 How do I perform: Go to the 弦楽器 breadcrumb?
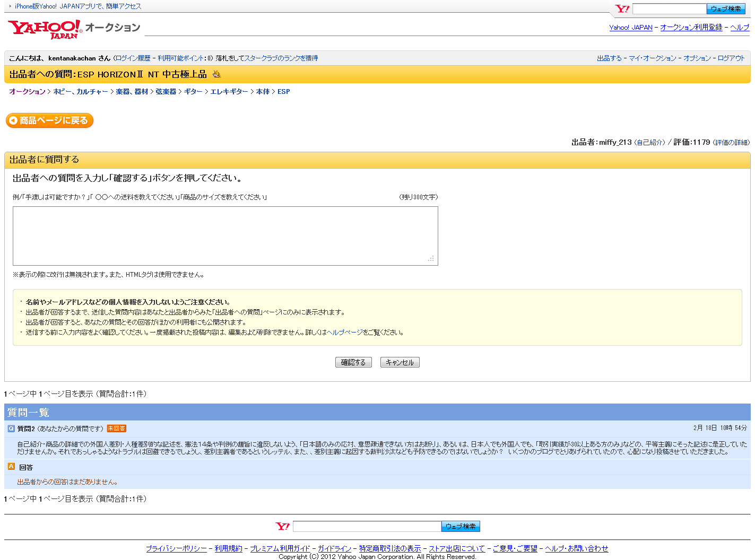(x=166, y=92)
